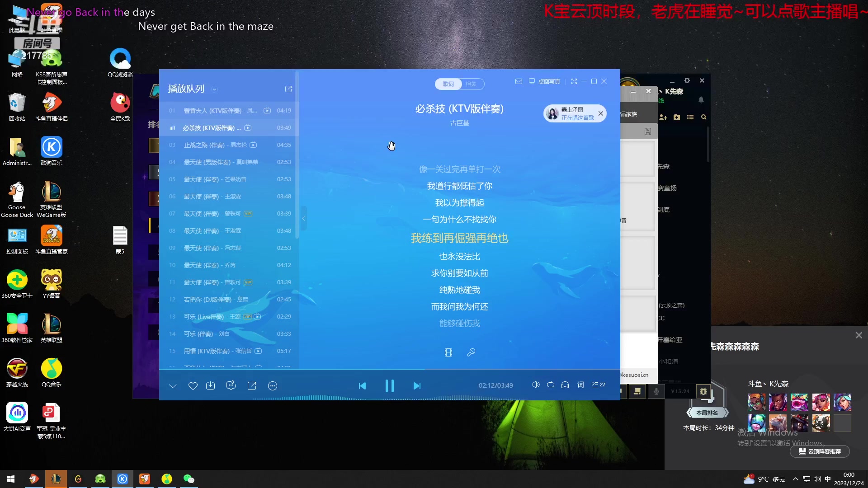Click the microphone sing icon below lyrics
Image resolution: width=868 pixels, height=488 pixels.
[471, 352]
